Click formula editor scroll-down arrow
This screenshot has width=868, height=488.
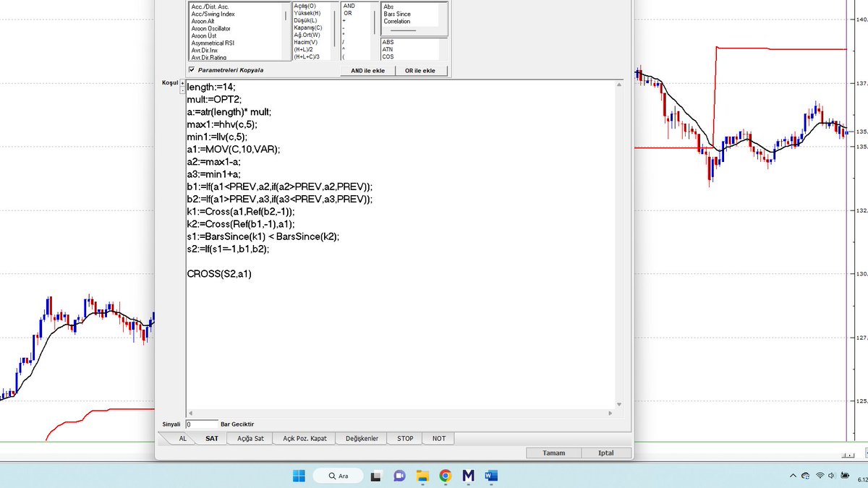coord(618,405)
